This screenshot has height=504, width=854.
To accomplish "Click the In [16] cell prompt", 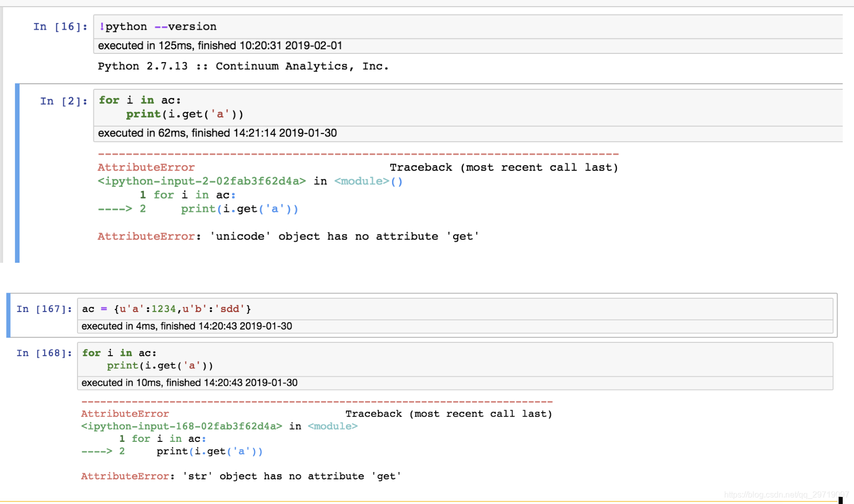I will coord(62,26).
